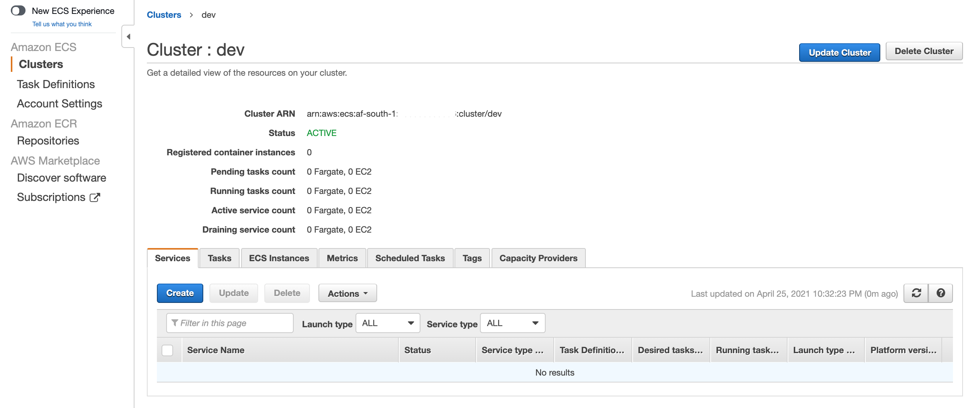
Task: Open Amazon ECR Repositories
Action: [48, 141]
